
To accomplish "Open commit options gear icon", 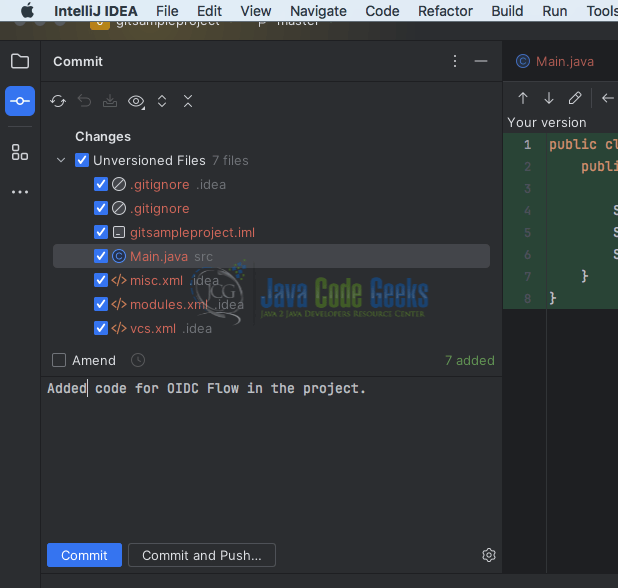I will [x=489, y=555].
